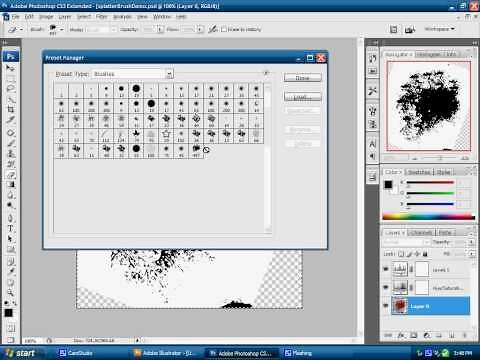Open the File menu
The height and width of the screenshot is (360, 480).
pyautogui.click(x=16, y=17)
